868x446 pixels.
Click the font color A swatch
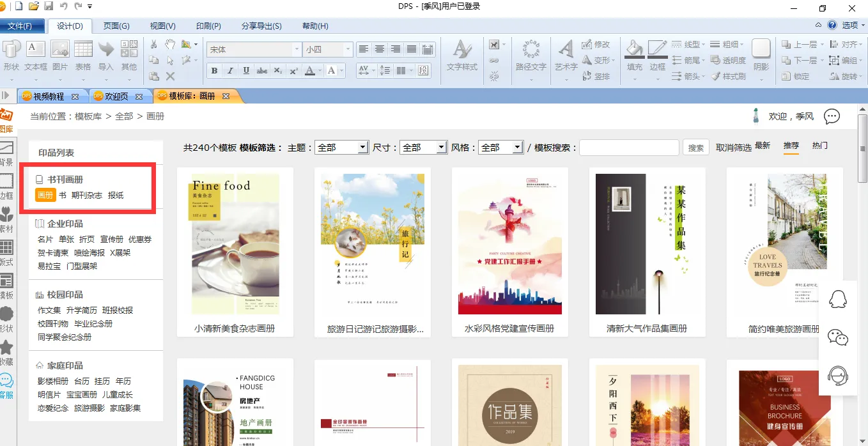[310, 71]
